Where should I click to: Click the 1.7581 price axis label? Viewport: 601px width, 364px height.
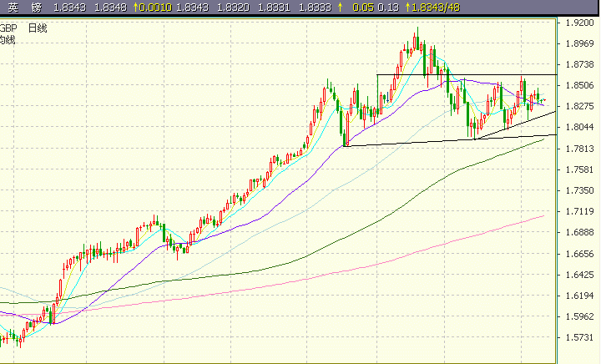(x=580, y=169)
